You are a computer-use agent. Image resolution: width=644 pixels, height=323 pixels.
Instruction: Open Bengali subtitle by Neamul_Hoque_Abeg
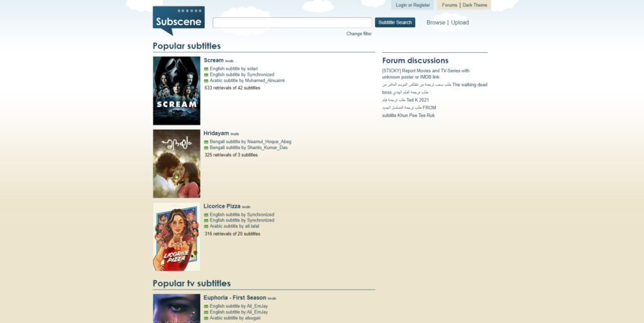click(250, 142)
